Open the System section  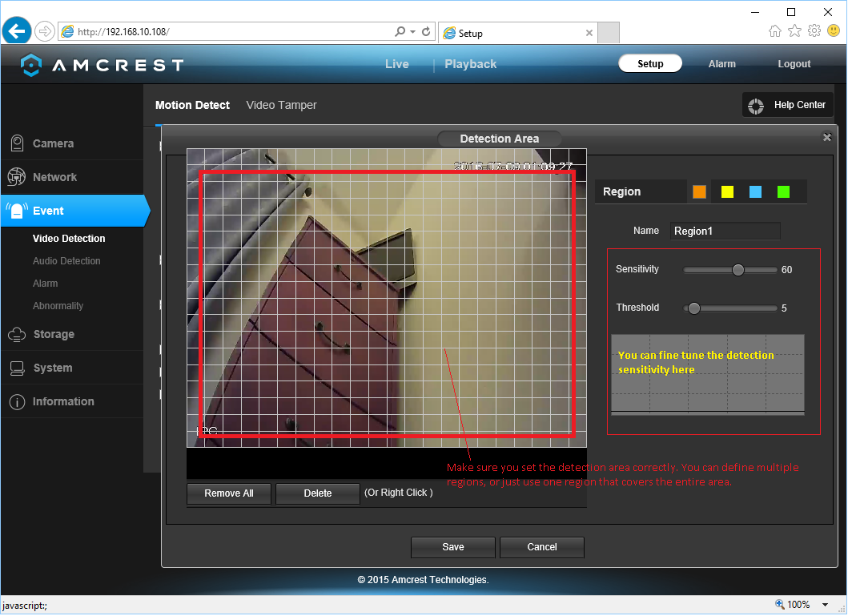[52, 368]
